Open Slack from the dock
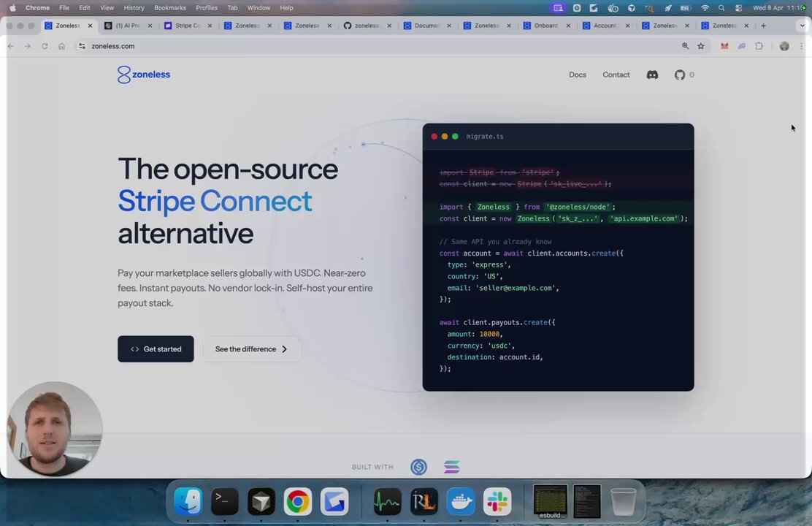 [x=497, y=501]
